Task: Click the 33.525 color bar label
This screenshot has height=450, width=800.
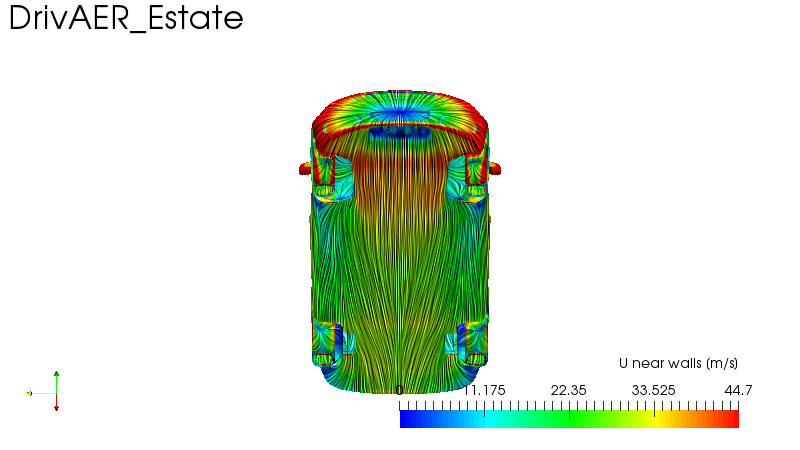Action: click(x=654, y=391)
